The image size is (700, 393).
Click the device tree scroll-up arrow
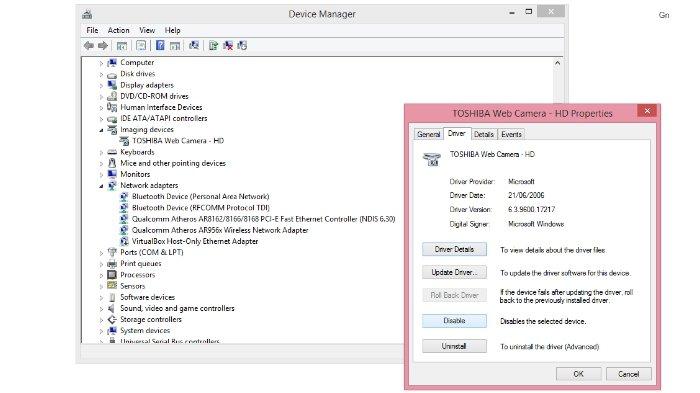coord(558,63)
